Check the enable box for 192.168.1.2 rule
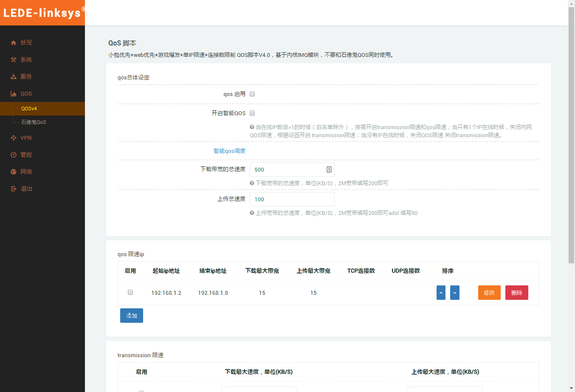 [130, 292]
